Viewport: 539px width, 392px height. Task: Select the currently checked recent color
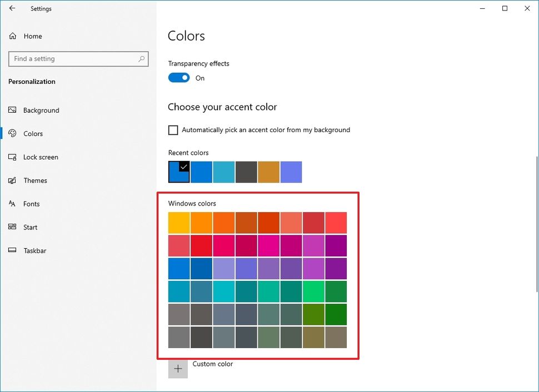coord(178,172)
